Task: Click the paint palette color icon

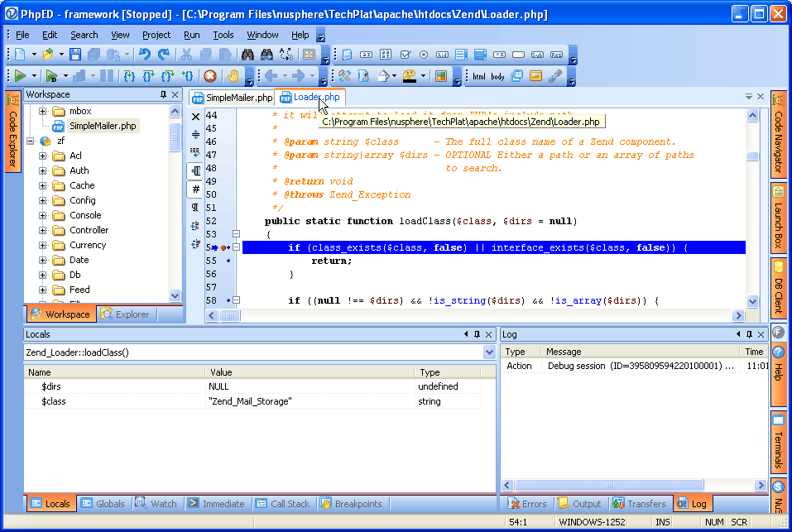Action: (410, 76)
